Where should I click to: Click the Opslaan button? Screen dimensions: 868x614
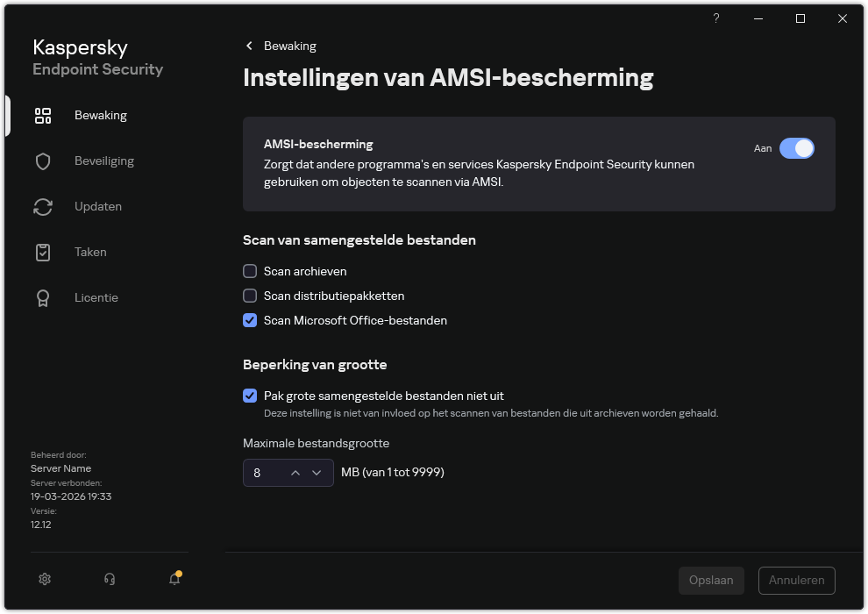point(711,580)
